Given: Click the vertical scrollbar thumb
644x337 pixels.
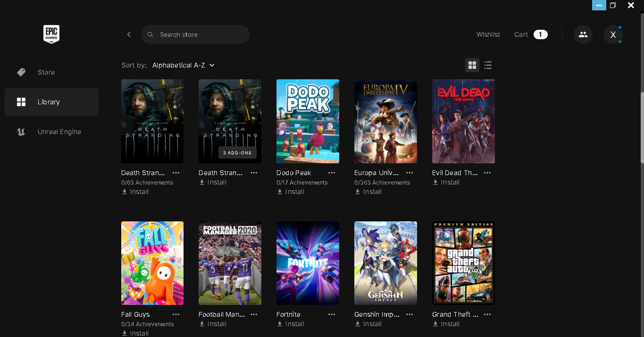Looking at the screenshot, I should 642,127.
